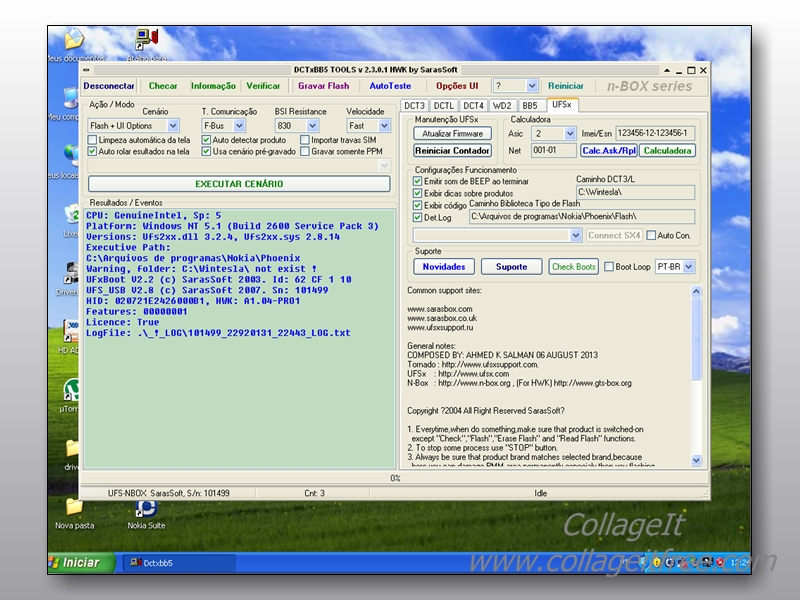Click the yellow shield tray icon

[657, 562]
